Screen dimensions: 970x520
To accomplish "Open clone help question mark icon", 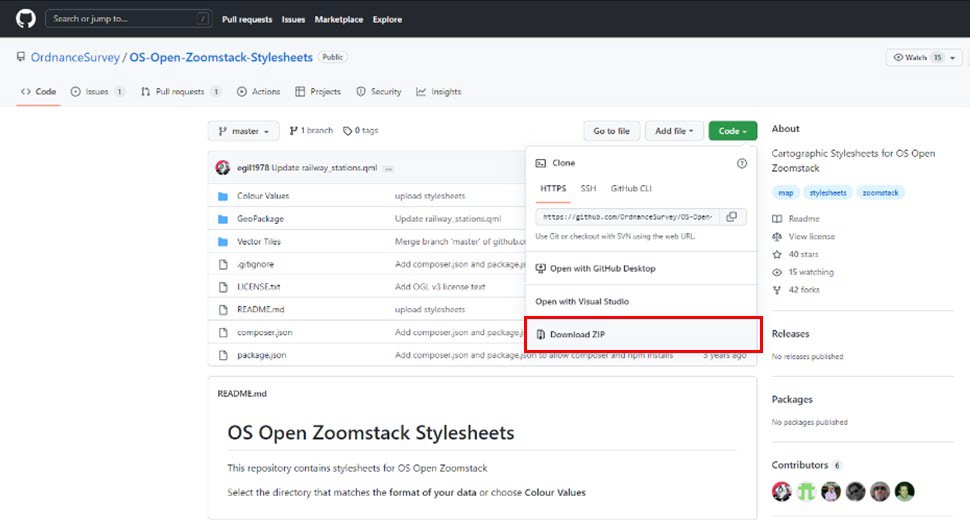I will click(x=742, y=163).
